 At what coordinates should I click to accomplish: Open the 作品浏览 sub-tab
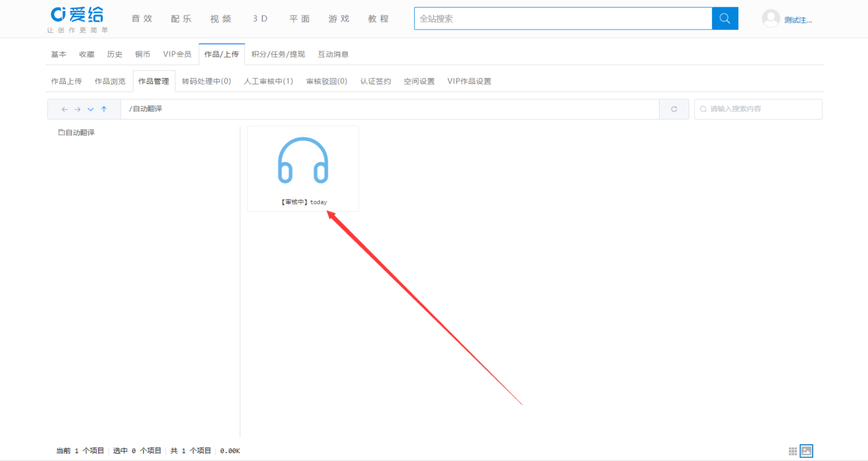point(110,81)
